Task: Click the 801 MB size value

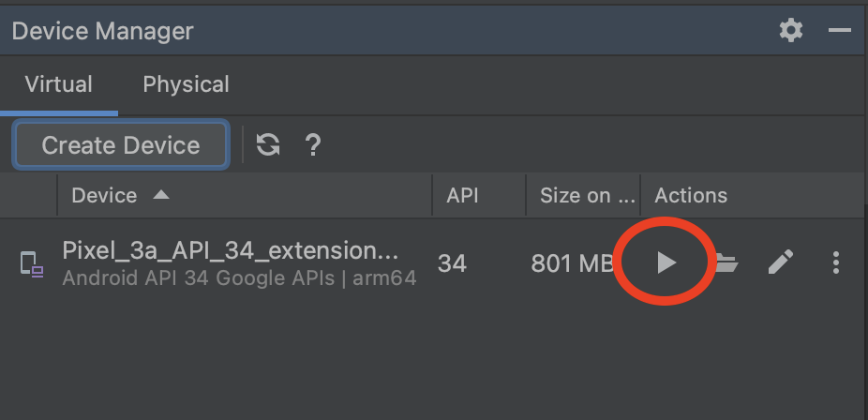Action: (x=572, y=263)
